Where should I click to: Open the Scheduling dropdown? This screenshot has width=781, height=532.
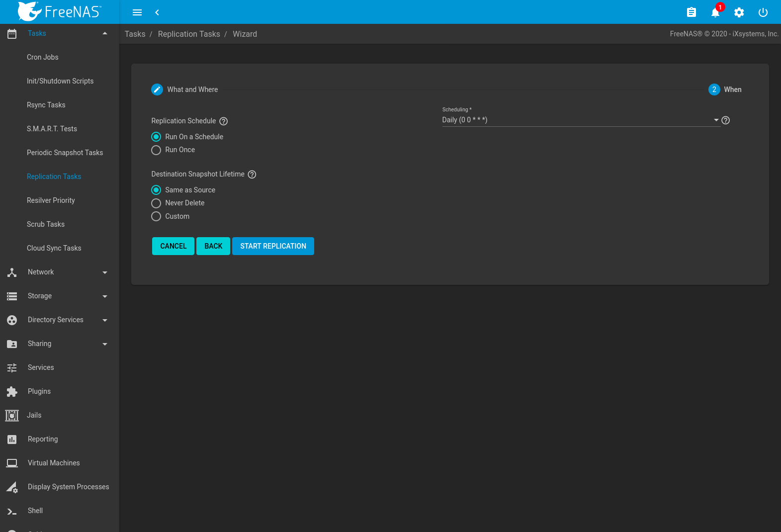tap(580, 120)
